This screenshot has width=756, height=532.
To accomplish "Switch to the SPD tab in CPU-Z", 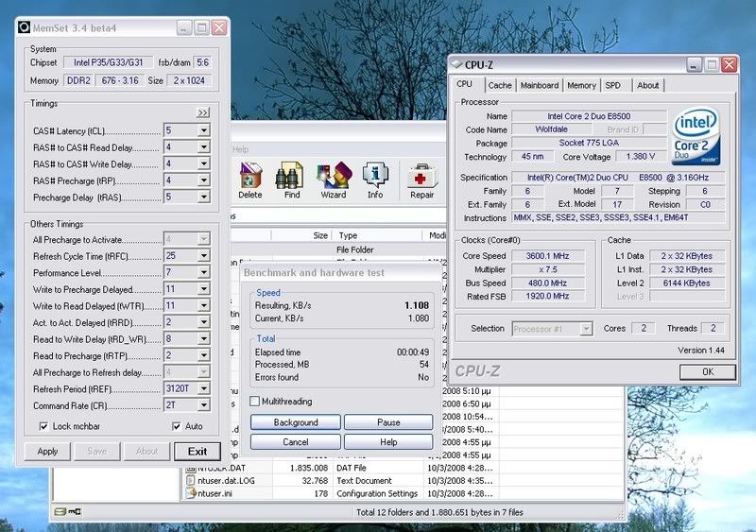I will pyautogui.click(x=612, y=85).
